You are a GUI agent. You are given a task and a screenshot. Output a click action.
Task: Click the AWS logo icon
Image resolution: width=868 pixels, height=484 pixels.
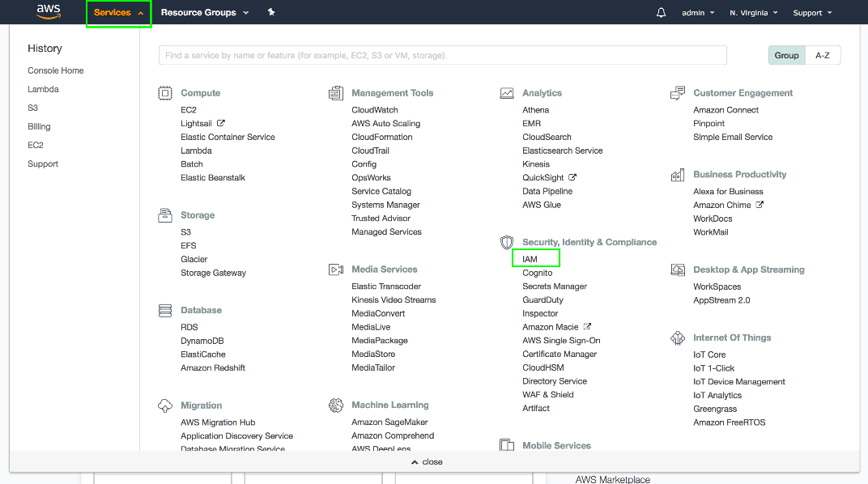[x=49, y=12]
